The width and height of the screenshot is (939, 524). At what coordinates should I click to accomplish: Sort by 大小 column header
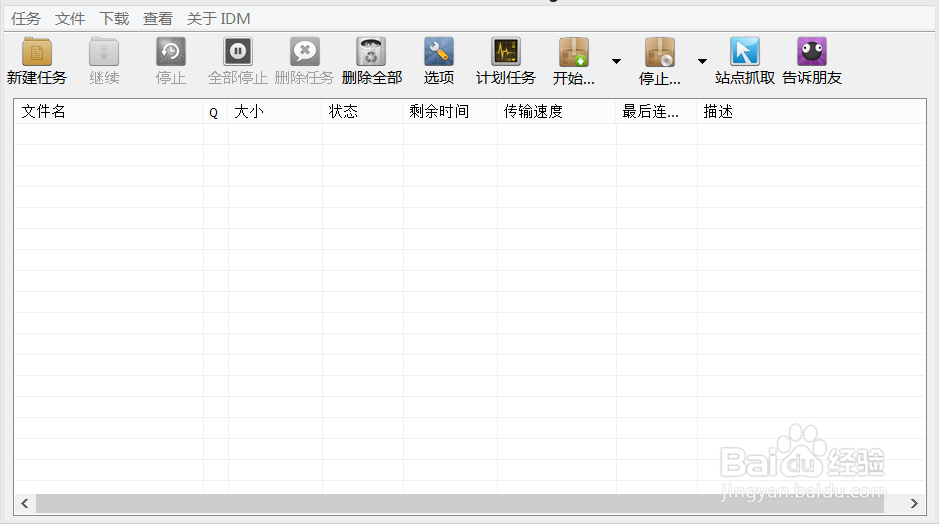point(274,111)
